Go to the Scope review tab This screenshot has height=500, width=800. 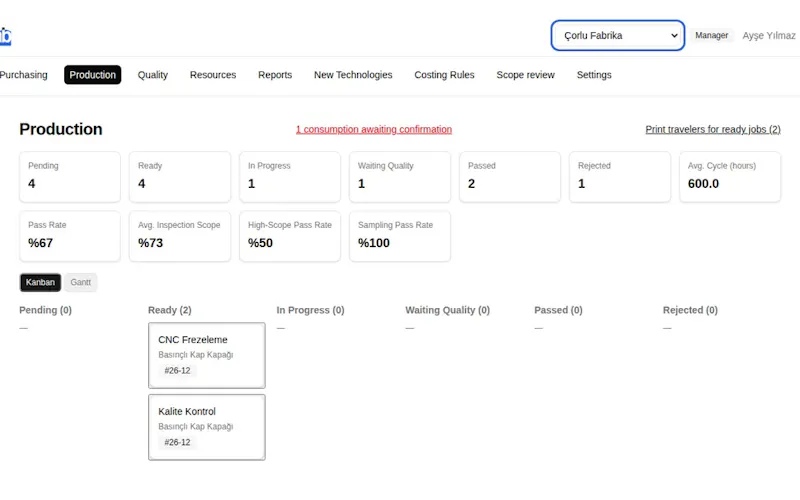click(525, 75)
